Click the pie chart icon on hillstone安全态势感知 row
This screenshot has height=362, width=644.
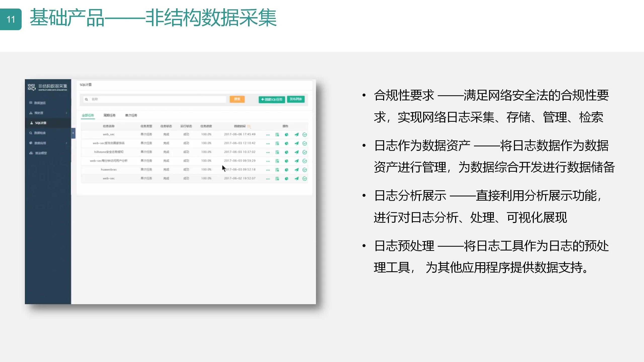(286, 152)
